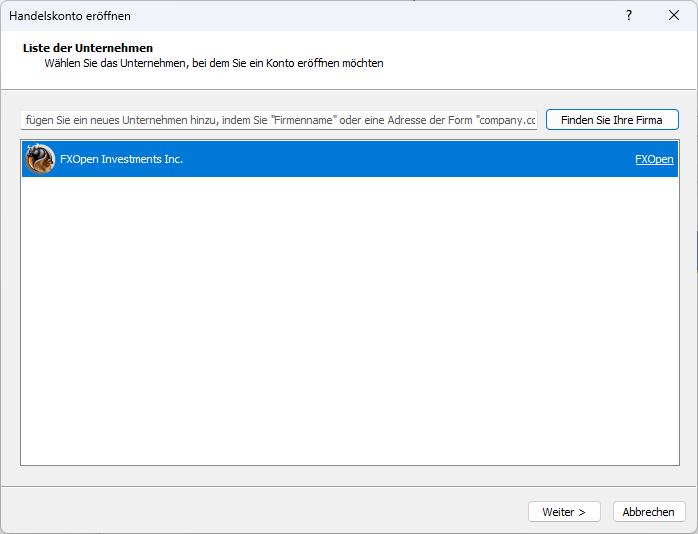Proceed with the Weiter button
Viewport: 698px width, 534px height.
(564, 512)
